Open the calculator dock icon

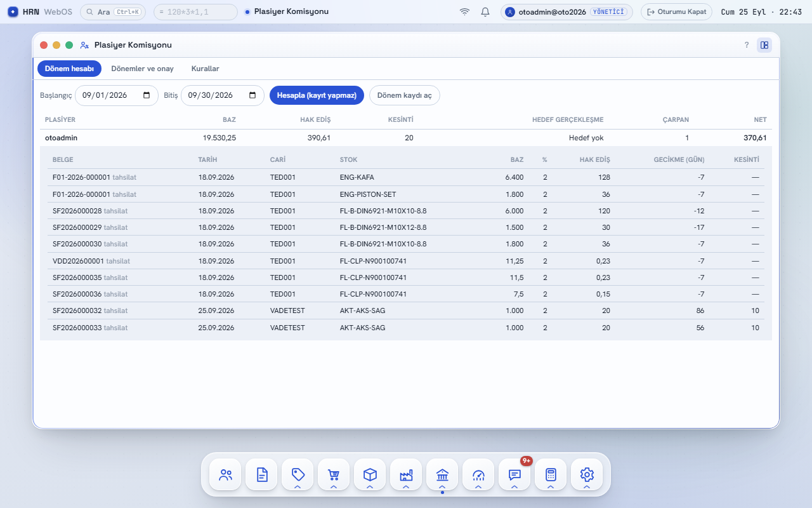551,474
